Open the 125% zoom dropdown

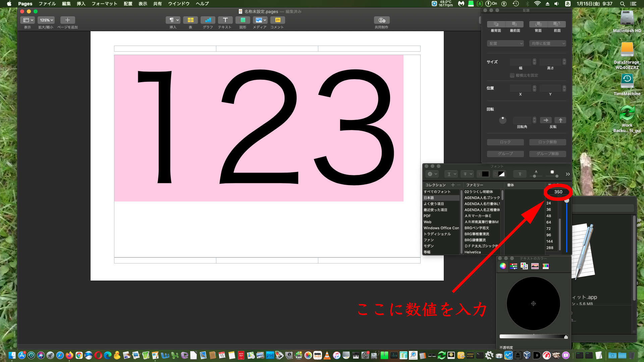[46, 20]
